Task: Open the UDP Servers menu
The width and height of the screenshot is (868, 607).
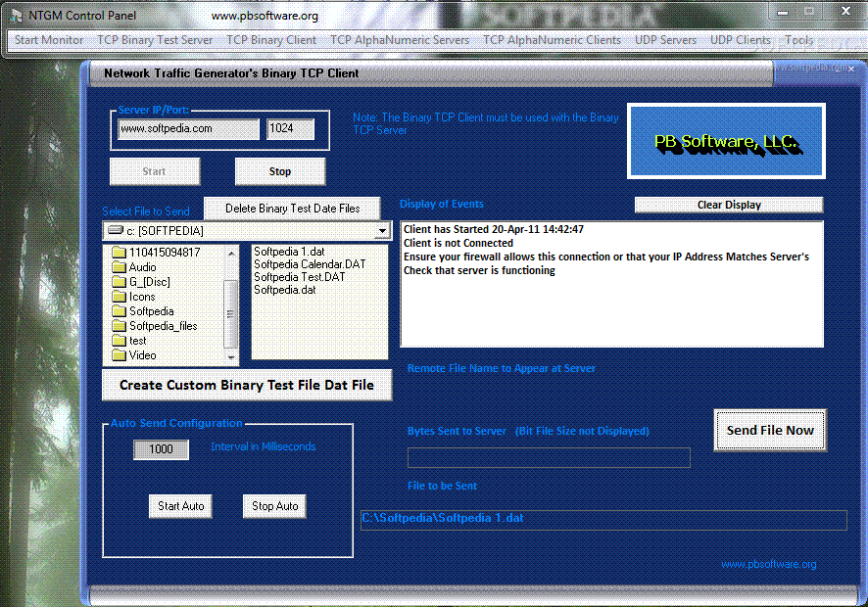Action: point(665,40)
